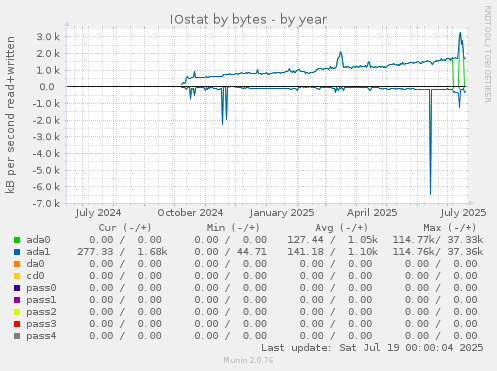This screenshot has width=497, height=371.
Task: Click the 'pass1' legend label
Action: pyautogui.click(x=41, y=300)
